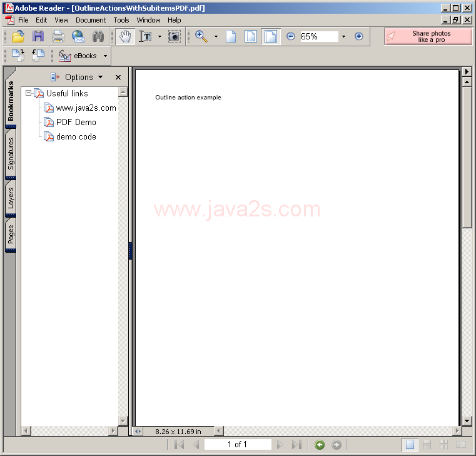Viewport: 476px width, 456px height.
Task: Go to last page button
Action: coord(296,445)
